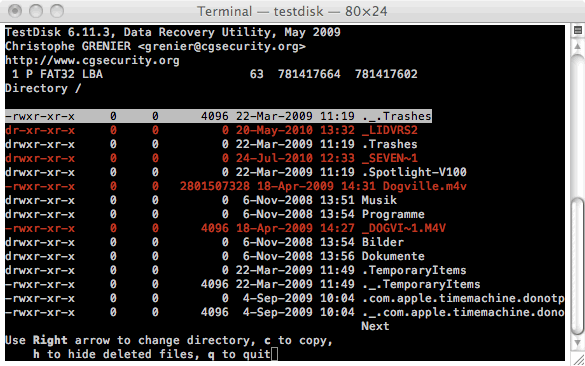Screen dimensions: 585x366
Task: Click the scrollbar down arrow
Action: [578, 342]
